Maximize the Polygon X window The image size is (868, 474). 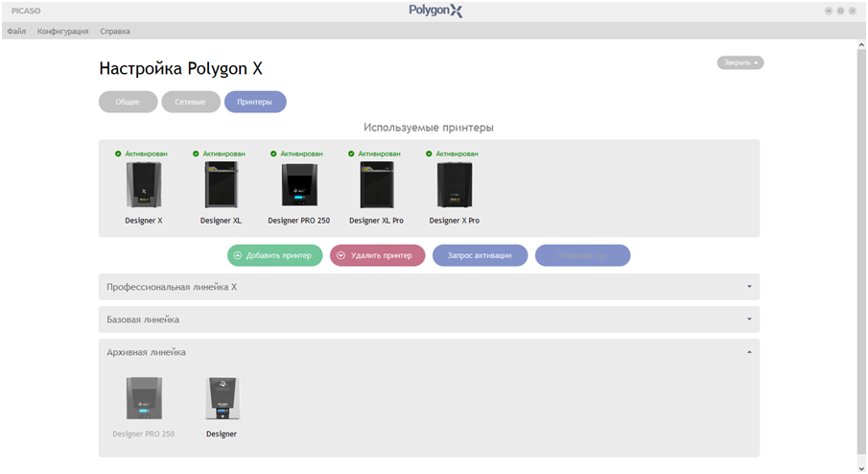coord(840,11)
